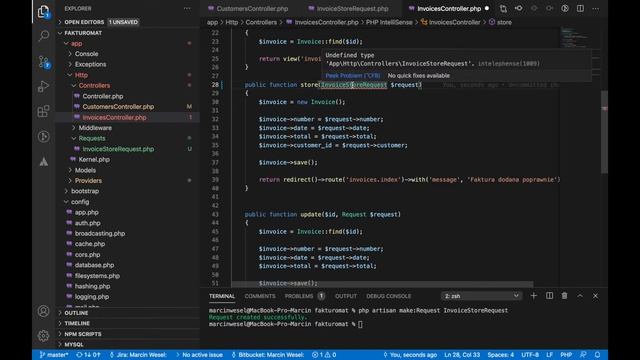Switch to InvoiceStoreRequest.php tab
Viewport: 640px width, 360px height.
[x=348, y=9]
